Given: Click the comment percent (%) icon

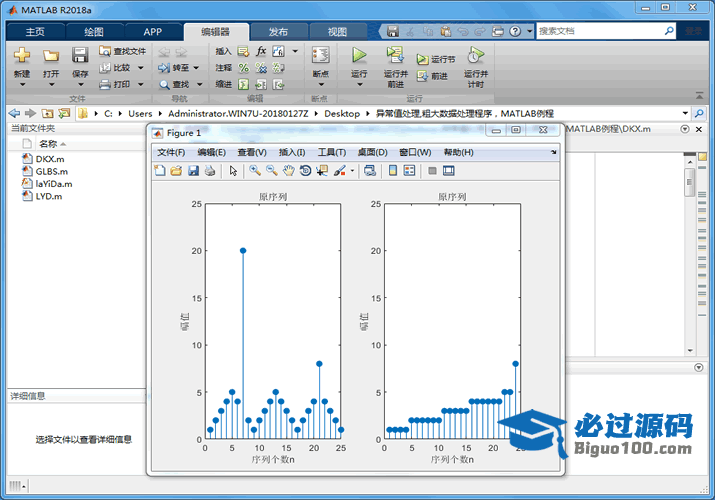Looking at the screenshot, I should [x=244, y=68].
